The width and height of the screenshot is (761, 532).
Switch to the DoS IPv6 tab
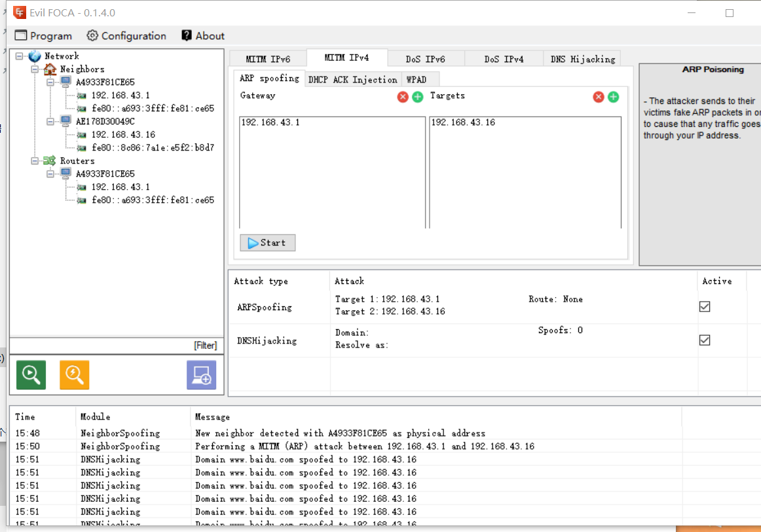click(426, 59)
